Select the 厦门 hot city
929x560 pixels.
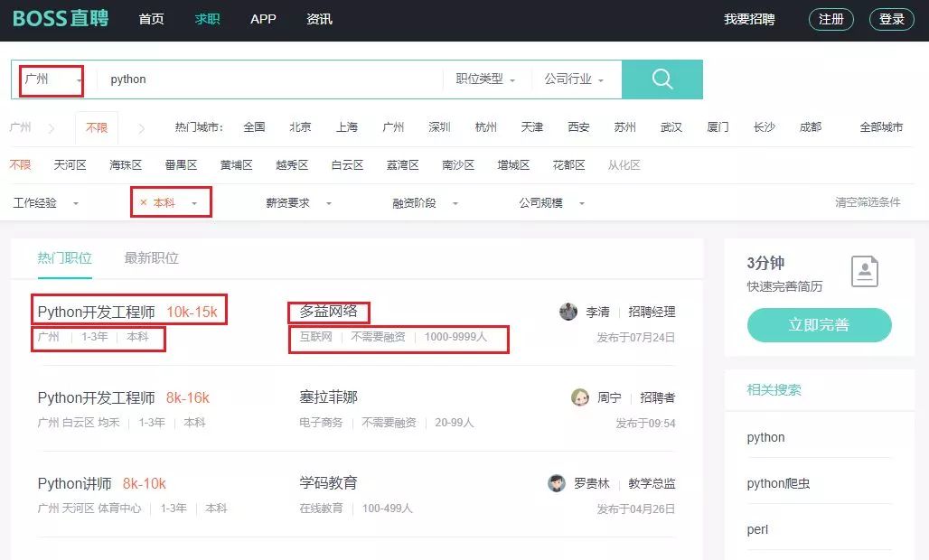pyautogui.click(x=718, y=127)
